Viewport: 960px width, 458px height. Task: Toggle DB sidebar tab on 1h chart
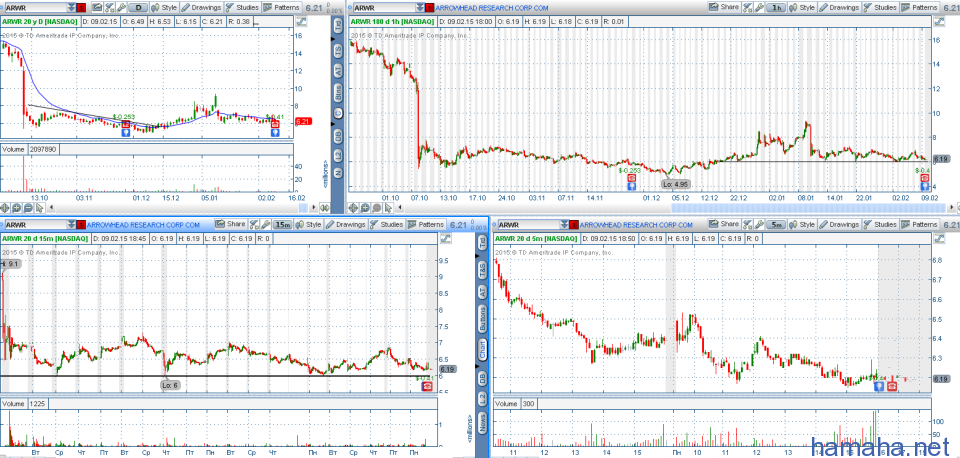(337, 135)
